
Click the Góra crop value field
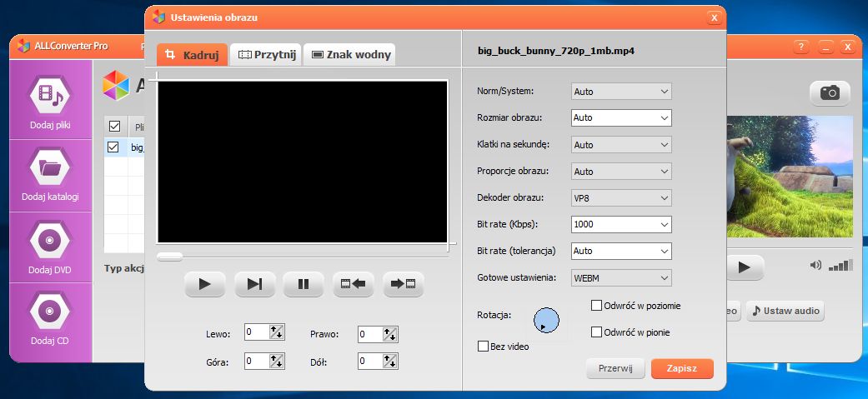[x=257, y=361]
